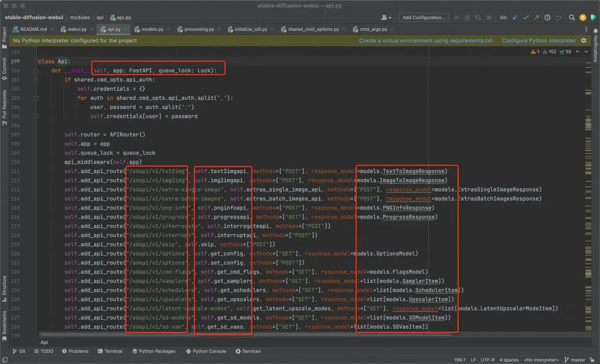The height and width of the screenshot is (364, 600).
Task: Open the editor tabs three-dot menu
Action: tap(586, 29)
